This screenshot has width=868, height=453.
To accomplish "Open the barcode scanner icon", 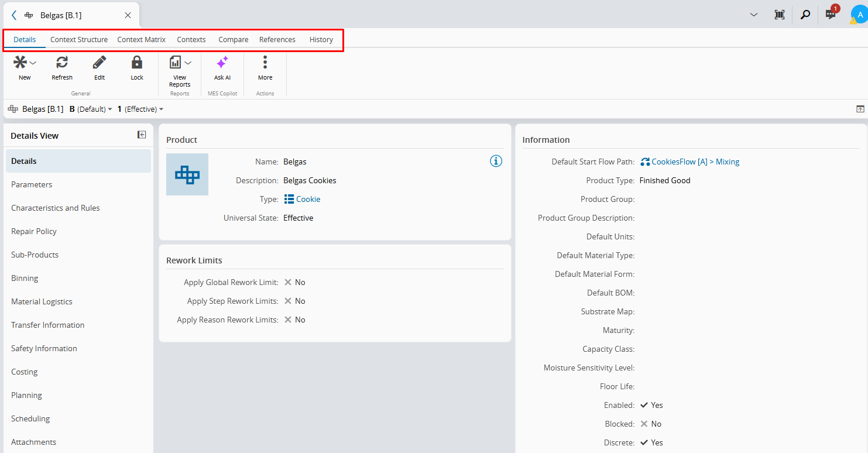I will [780, 15].
